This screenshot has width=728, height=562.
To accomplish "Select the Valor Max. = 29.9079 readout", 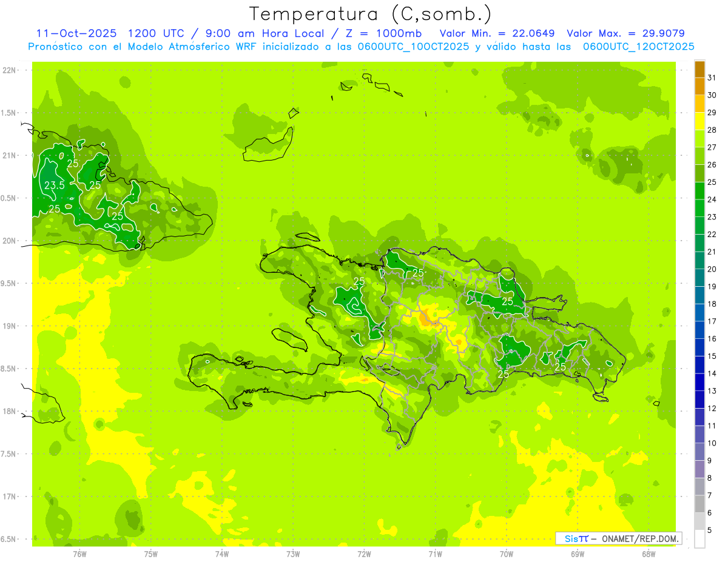I will point(625,33).
